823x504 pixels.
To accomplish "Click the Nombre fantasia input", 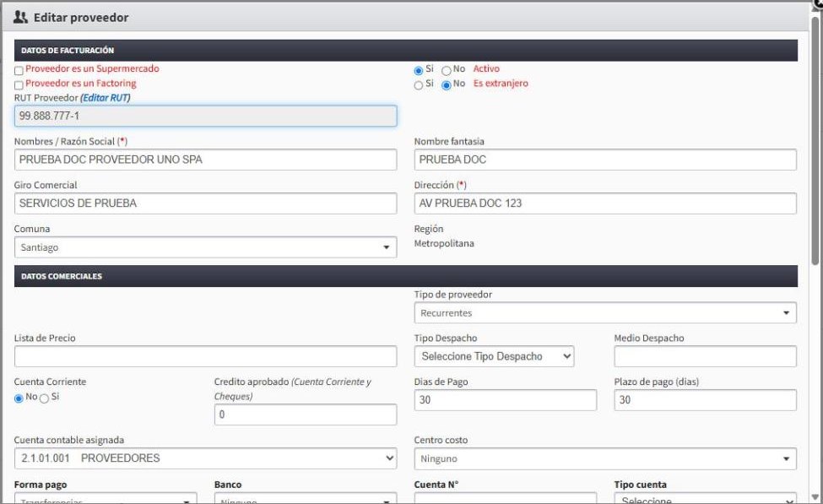I will pos(605,160).
